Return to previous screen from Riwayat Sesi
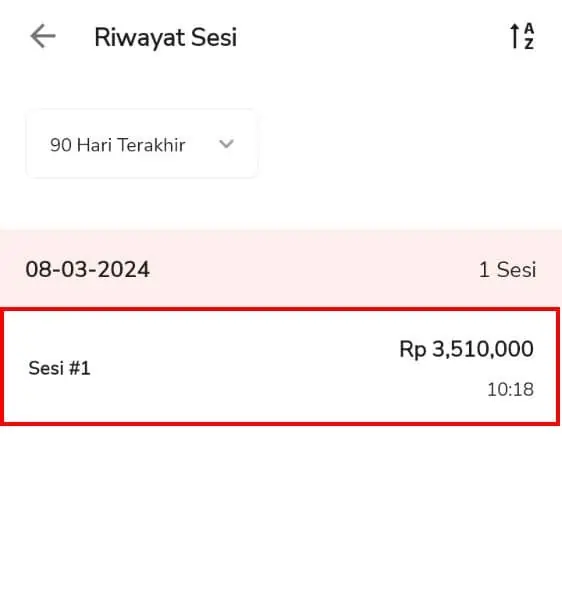This screenshot has width=562, height=590. (43, 36)
